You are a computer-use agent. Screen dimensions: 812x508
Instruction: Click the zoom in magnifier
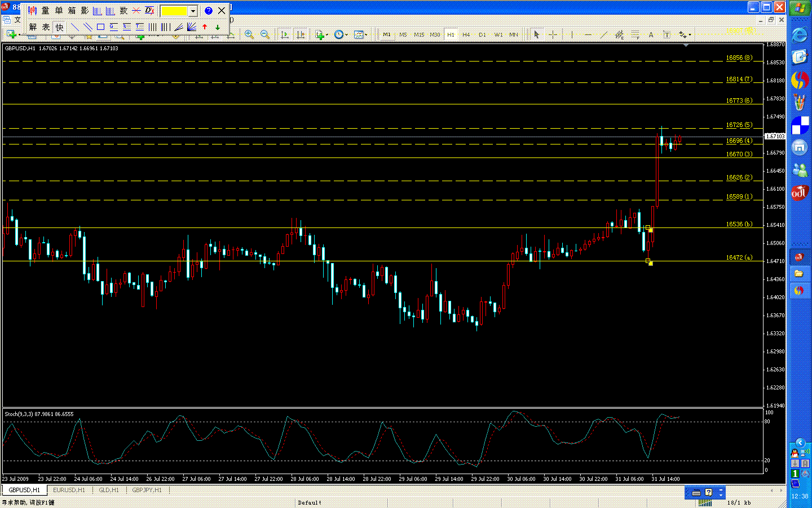pyautogui.click(x=249, y=34)
